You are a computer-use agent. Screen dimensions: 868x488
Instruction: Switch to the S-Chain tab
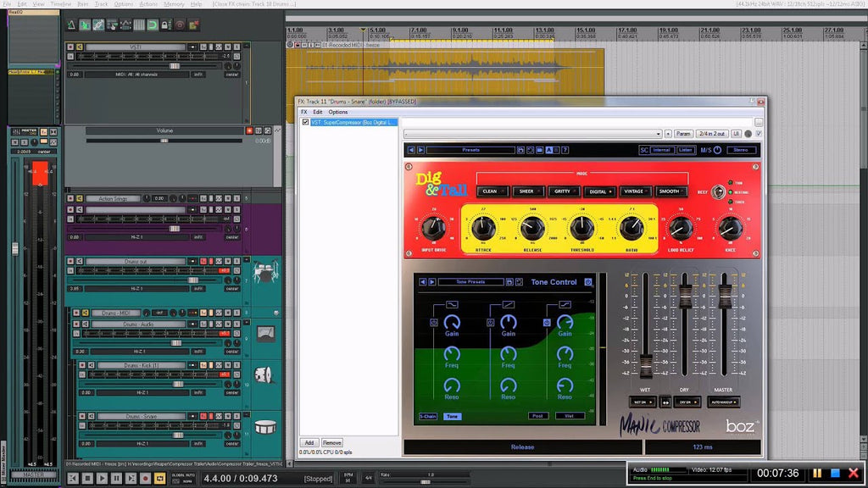point(428,416)
